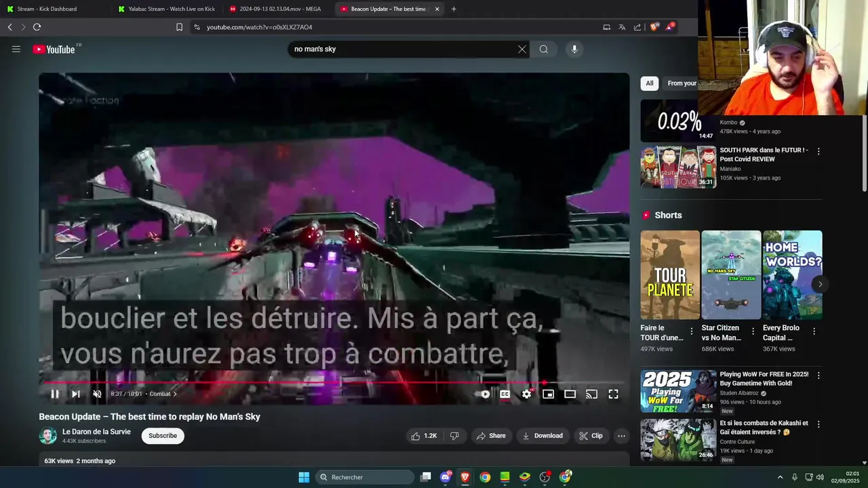Select the All filter chip
Screen dimensions: 868x488
tap(650, 83)
